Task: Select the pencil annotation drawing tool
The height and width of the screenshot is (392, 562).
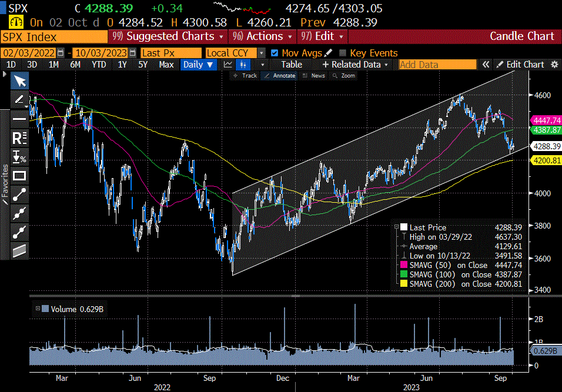Action: click(20, 99)
